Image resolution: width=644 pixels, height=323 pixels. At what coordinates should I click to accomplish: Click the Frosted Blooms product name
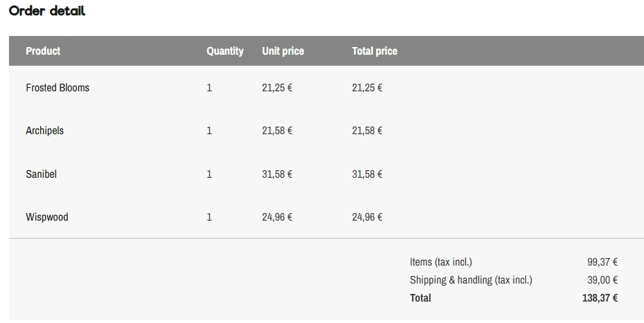pos(57,88)
